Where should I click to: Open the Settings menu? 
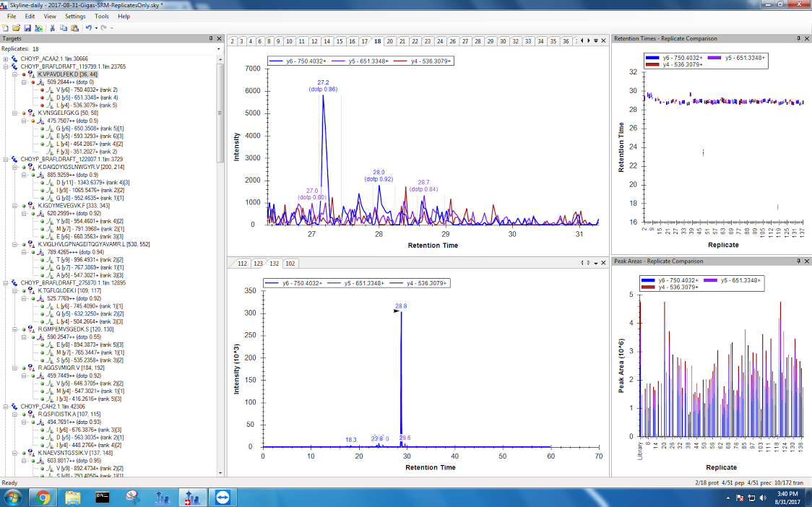(74, 16)
